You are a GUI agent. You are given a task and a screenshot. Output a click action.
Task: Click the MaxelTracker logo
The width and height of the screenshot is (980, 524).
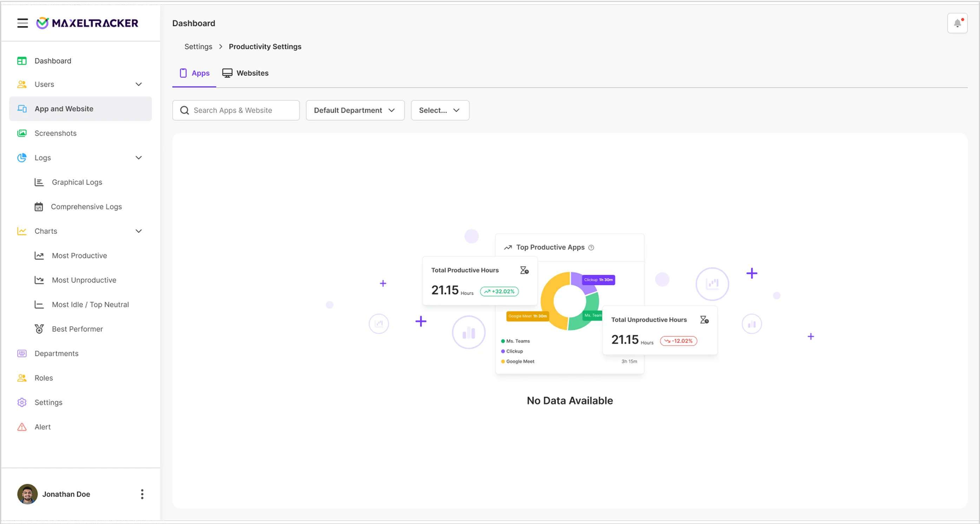pos(87,23)
